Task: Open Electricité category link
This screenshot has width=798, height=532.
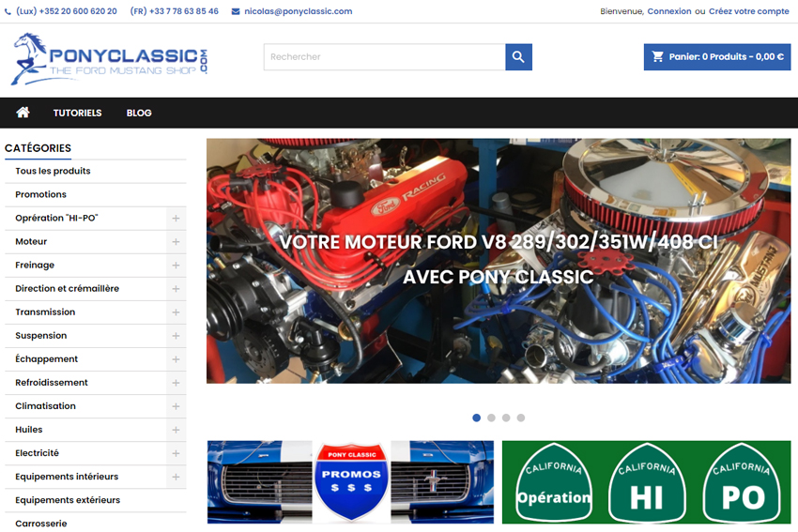Action: pyautogui.click(x=38, y=453)
